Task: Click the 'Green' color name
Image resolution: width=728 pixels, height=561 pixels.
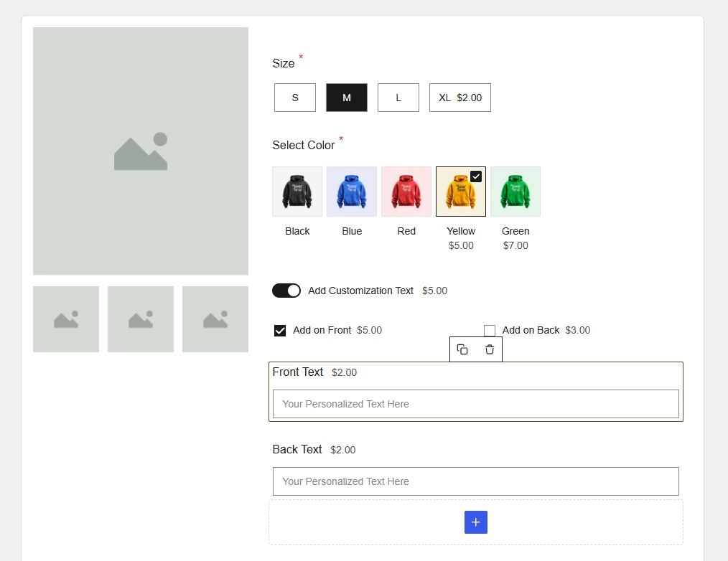Action: [515, 231]
